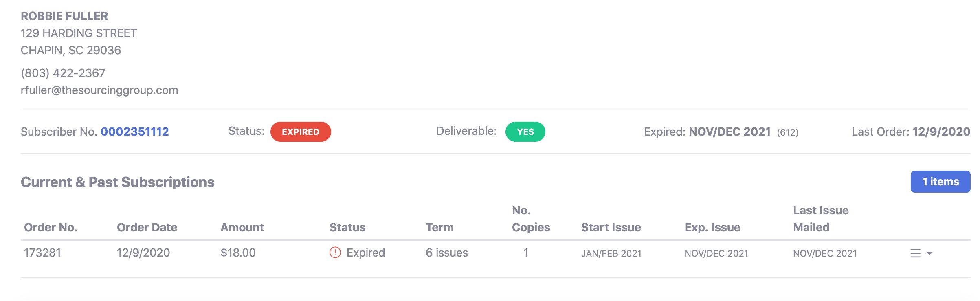Sort by the Order Date column header
Viewport: 980px width, 301px height.
147,227
